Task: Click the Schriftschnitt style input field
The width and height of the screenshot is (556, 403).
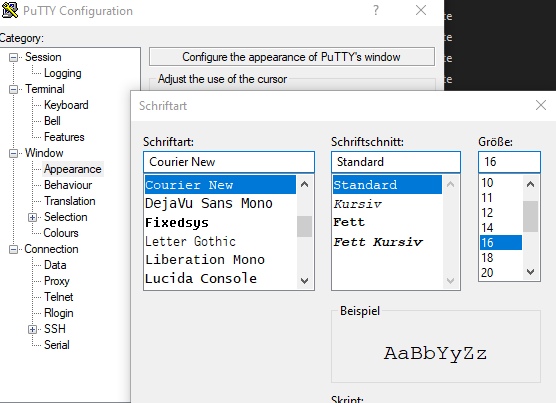Action: point(396,162)
